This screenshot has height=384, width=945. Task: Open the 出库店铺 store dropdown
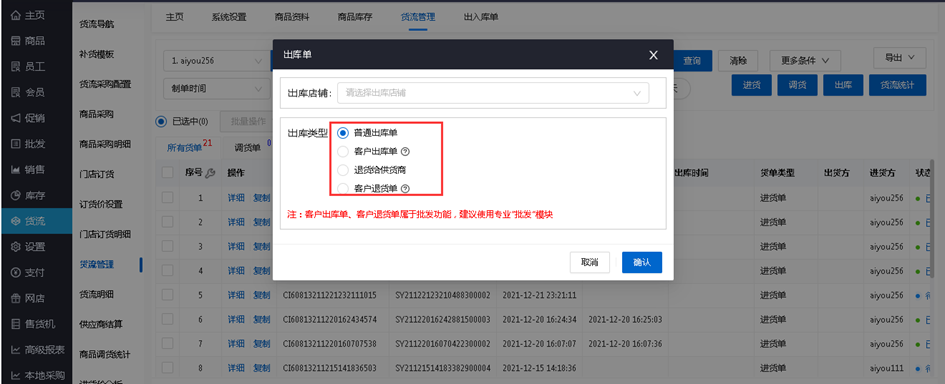493,93
